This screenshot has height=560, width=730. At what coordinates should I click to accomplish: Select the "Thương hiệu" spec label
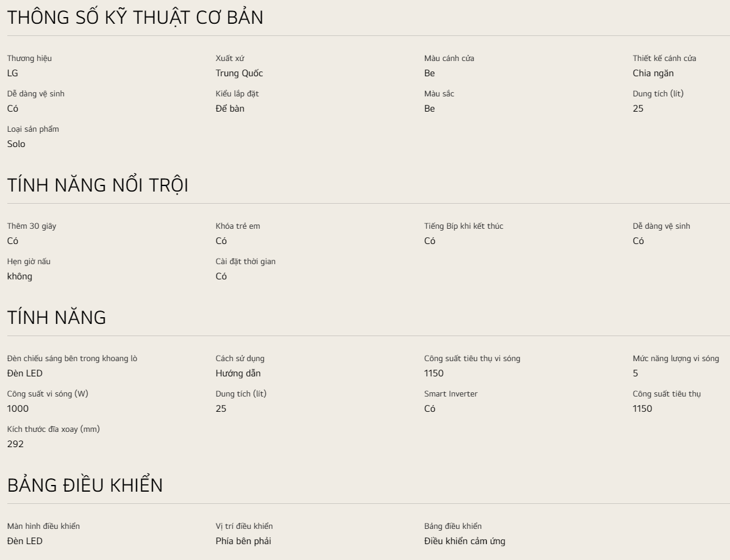pos(29,59)
